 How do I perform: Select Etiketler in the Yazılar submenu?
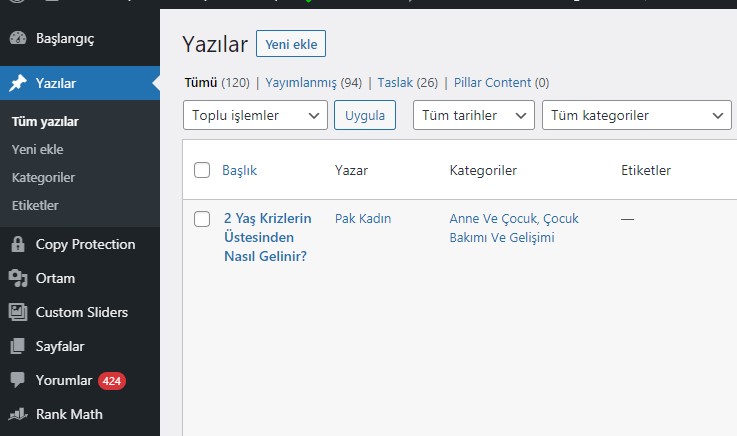pos(35,205)
